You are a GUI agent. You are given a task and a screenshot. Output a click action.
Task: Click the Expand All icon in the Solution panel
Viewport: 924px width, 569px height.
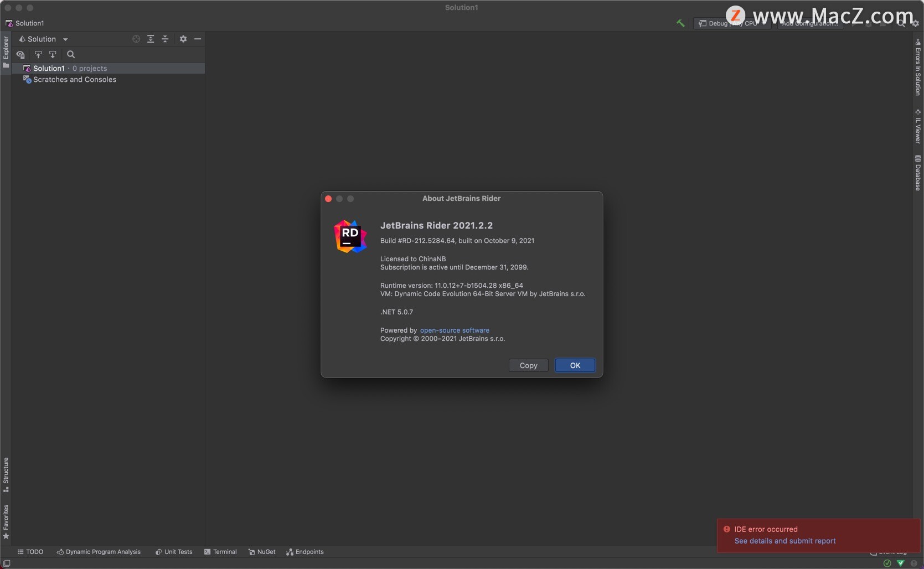[x=151, y=39]
